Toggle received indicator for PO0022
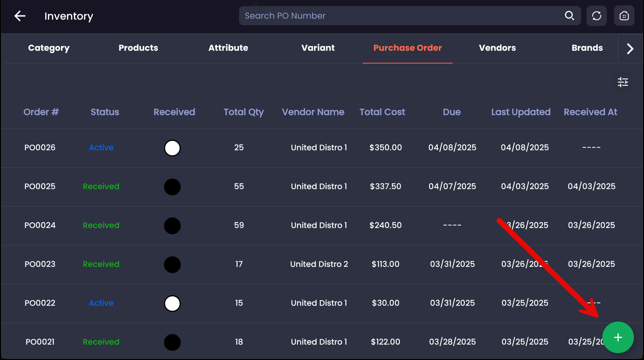Screen dimensions: 644x360 (x=172, y=303)
